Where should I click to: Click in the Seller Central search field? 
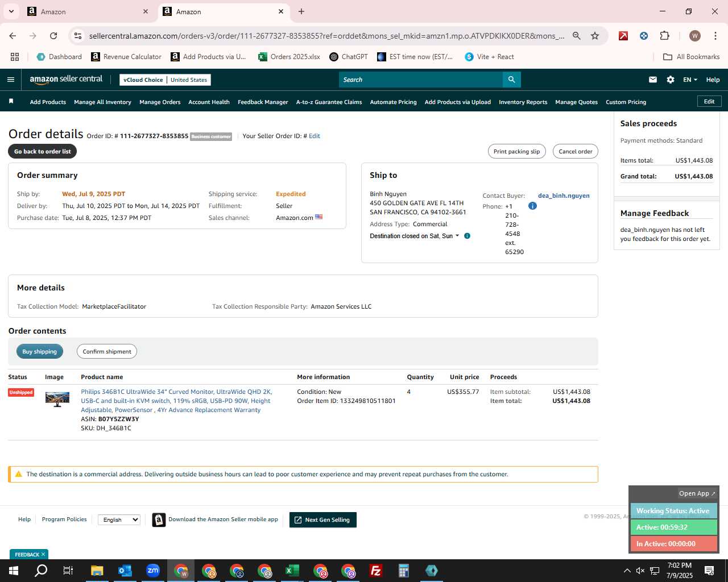(421, 80)
